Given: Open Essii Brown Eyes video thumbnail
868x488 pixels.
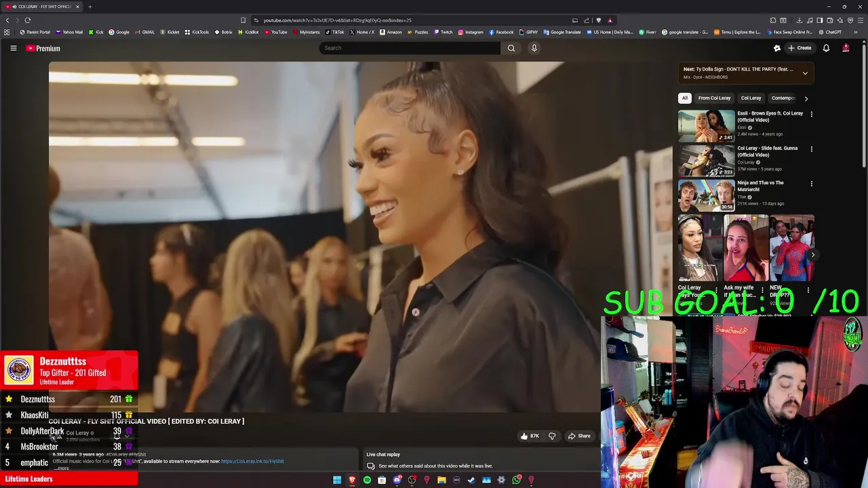Looking at the screenshot, I should click(x=706, y=125).
